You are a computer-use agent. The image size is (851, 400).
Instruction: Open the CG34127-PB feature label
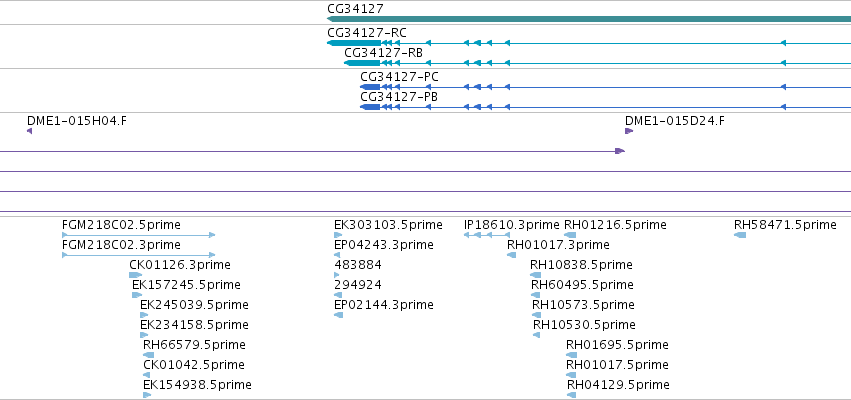[x=399, y=97]
